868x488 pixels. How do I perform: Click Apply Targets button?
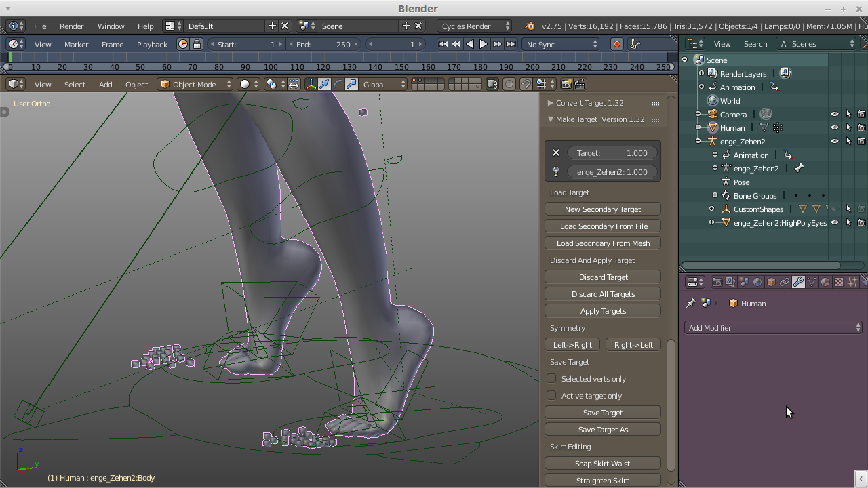click(x=603, y=310)
